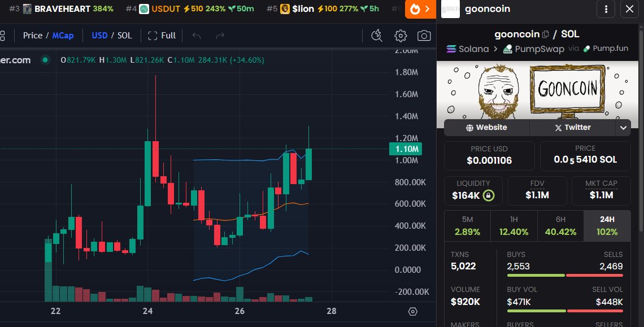Click the PumpSwap DEX label
Image resolution: width=644 pixels, height=327 pixels.
pyautogui.click(x=539, y=49)
